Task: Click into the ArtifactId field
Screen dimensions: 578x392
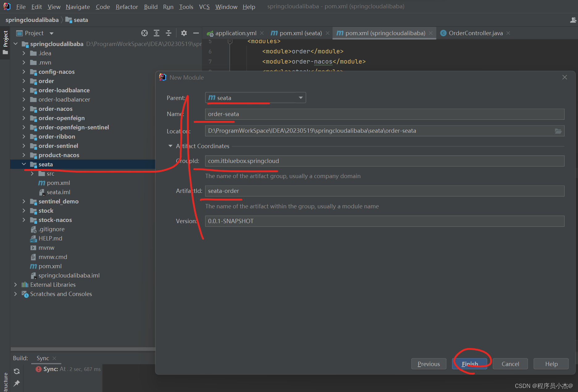Action: [x=385, y=191]
